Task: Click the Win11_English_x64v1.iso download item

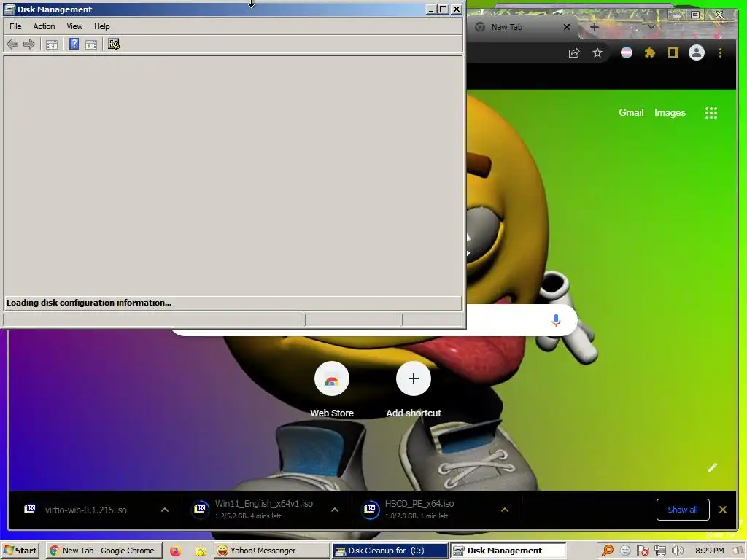Action: (x=264, y=509)
